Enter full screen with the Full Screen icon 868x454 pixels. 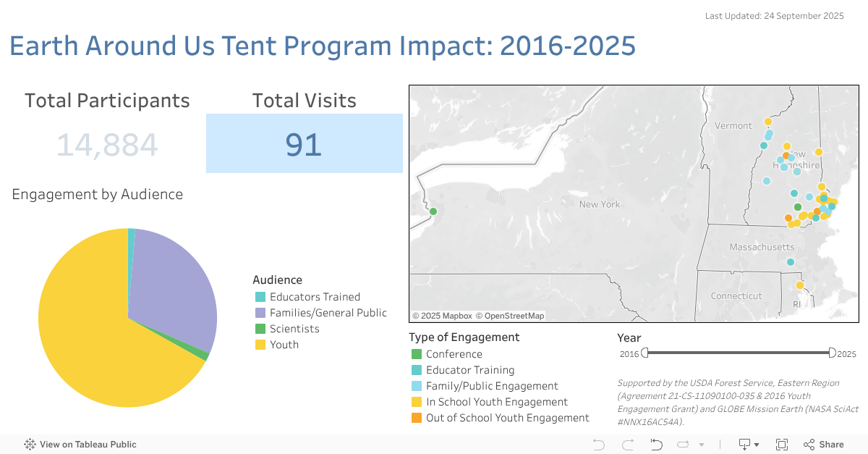pos(782,445)
